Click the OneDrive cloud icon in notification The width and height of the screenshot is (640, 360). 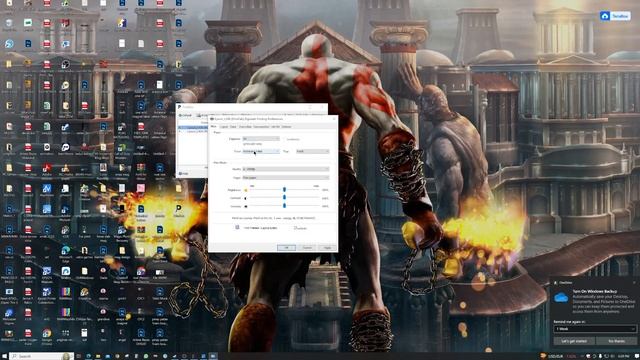(561, 298)
